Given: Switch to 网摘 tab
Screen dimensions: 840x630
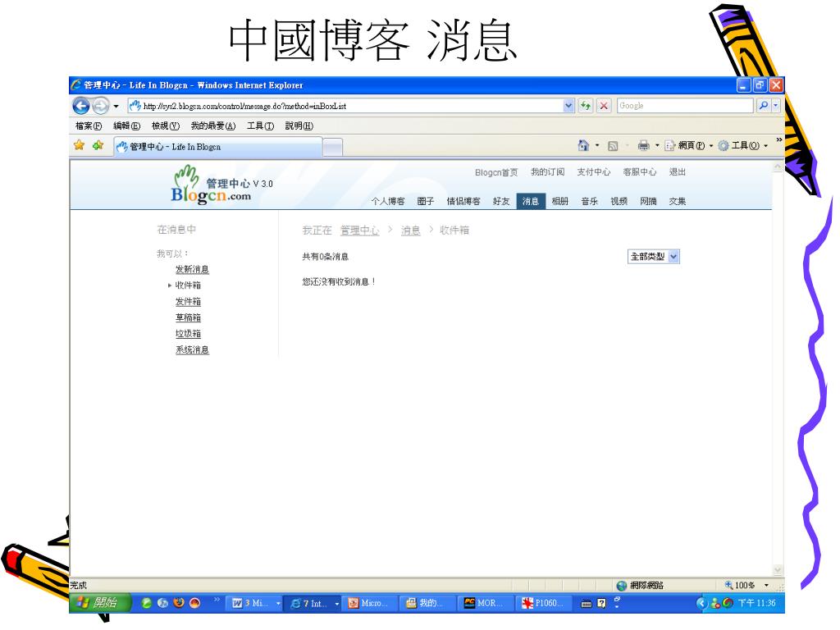Looking at the screenshot, I should click(x=648, y=202).
